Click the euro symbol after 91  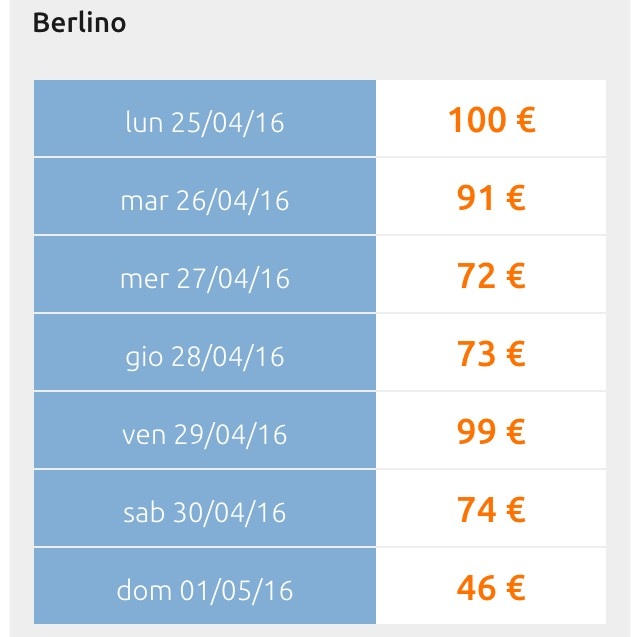point(515,198)
